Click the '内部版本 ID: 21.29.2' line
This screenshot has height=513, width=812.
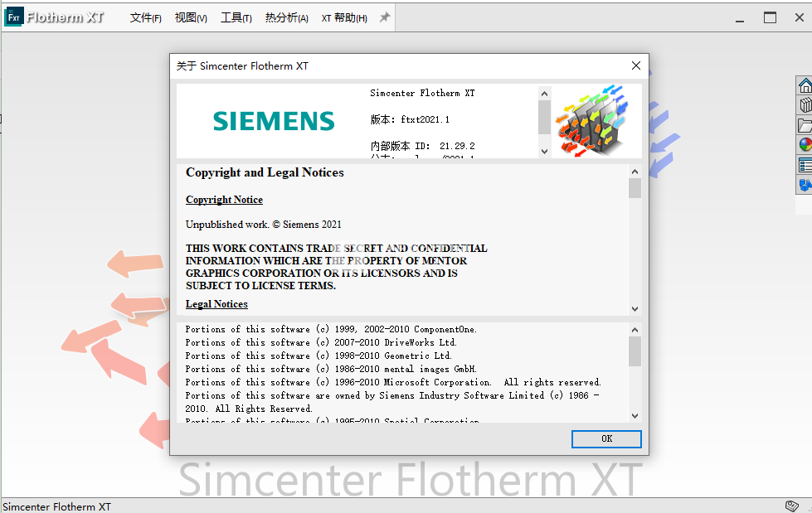pos(422,146)
